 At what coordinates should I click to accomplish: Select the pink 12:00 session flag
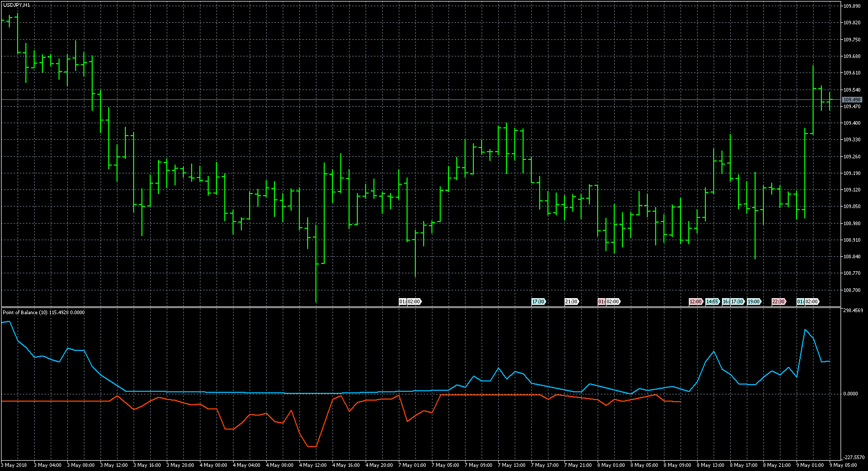pos(696,301)
